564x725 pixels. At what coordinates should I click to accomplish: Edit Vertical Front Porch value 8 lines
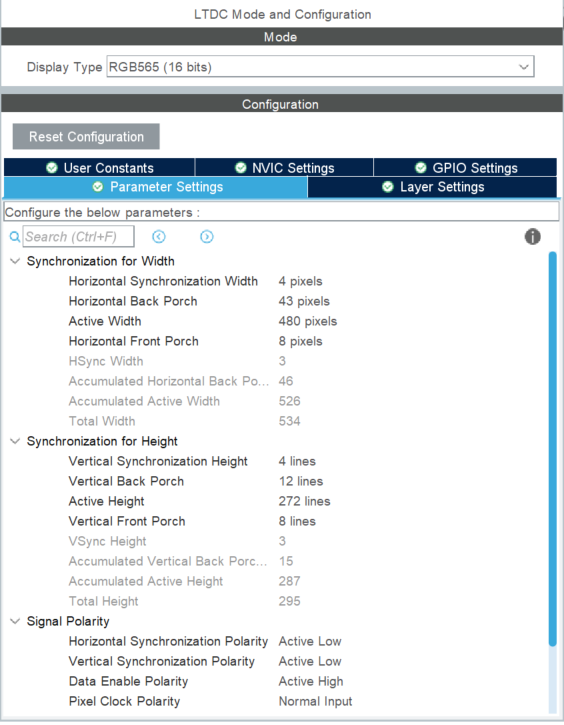click(297, 521)
